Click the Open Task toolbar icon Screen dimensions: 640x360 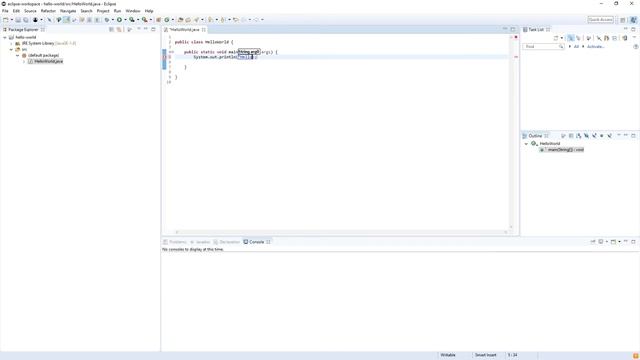coord(188,20)
